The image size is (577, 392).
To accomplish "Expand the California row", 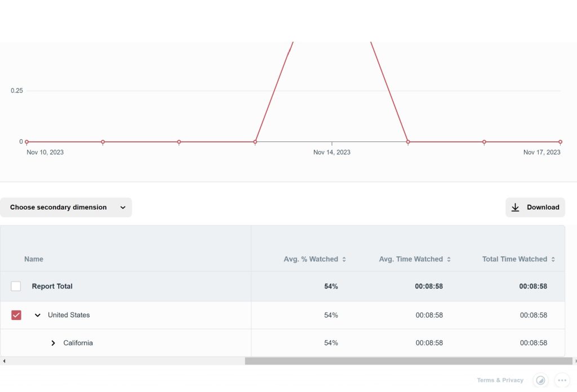I will [x=53, y=343].
